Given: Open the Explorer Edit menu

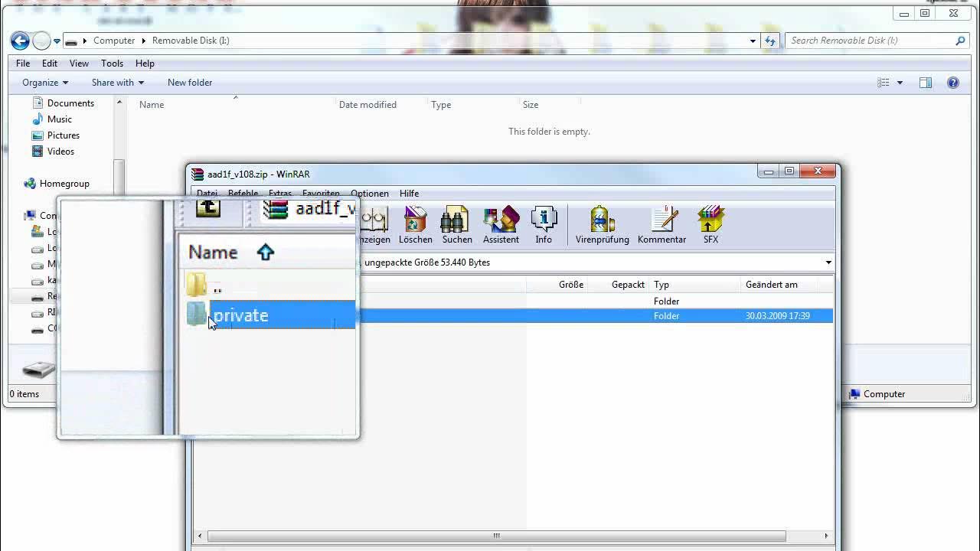Looking at the screenshot, I should [50, 64].
